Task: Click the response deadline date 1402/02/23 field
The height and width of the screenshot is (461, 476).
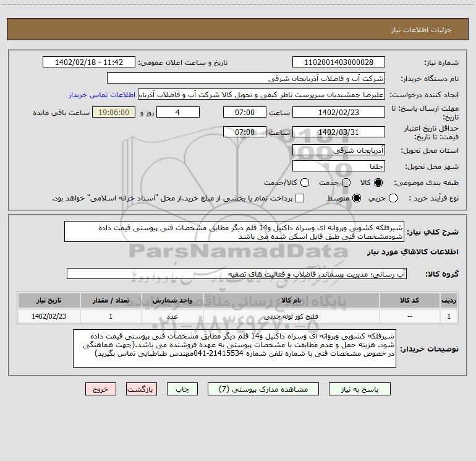Action: pyautogui.click(x=339, y=113)
